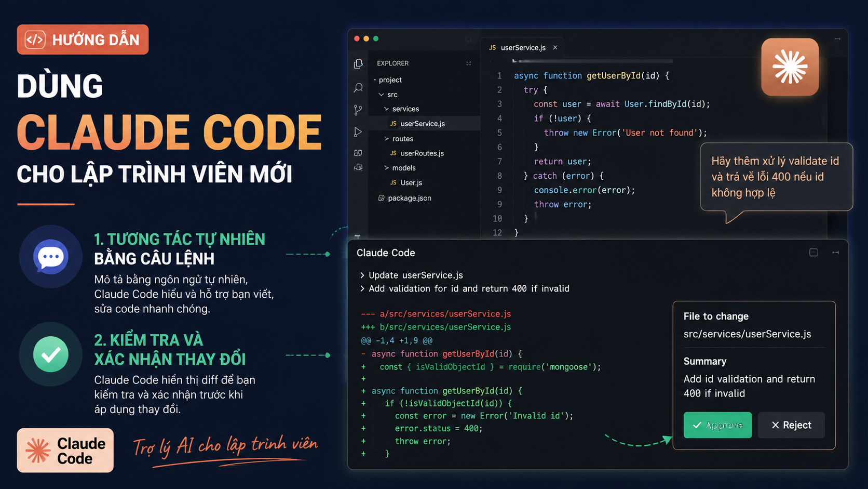Click the '--- a/src/services/userService.js' diff line

436,314
